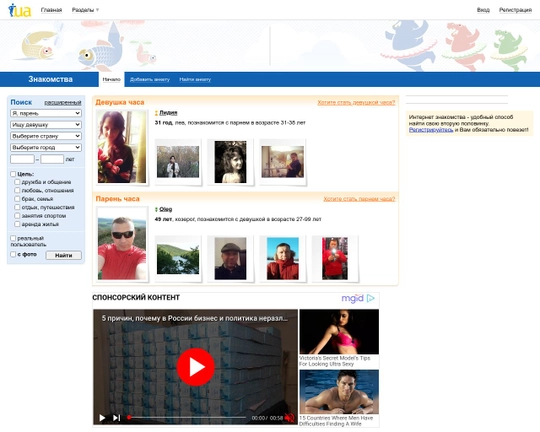Enable реальный пользователь checkbox
540x432 pixels.
[13, 238]
